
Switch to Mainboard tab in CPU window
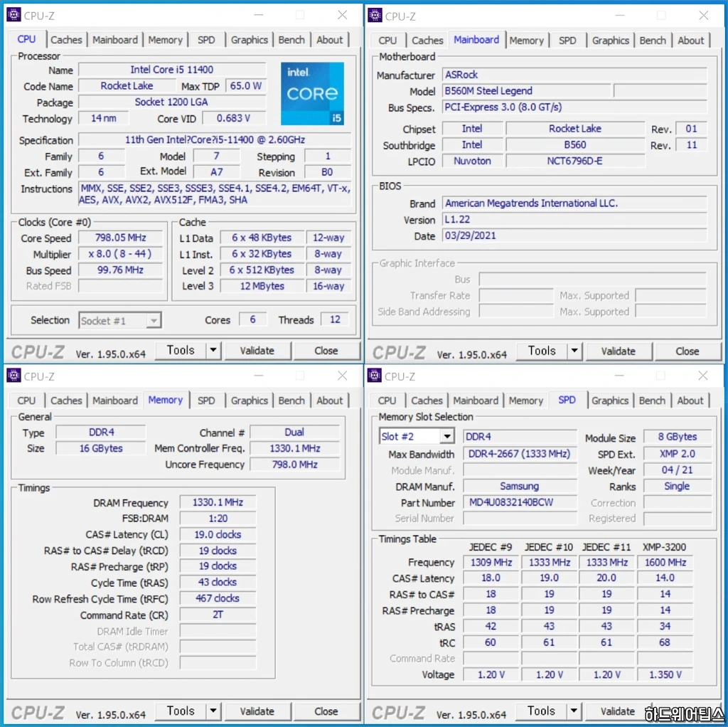[115, 40]
